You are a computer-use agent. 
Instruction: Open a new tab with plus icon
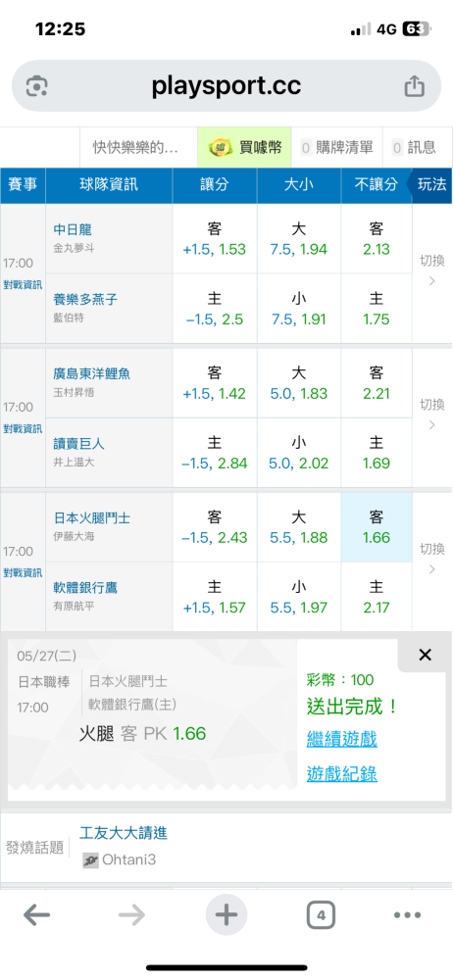coord(226,915)
